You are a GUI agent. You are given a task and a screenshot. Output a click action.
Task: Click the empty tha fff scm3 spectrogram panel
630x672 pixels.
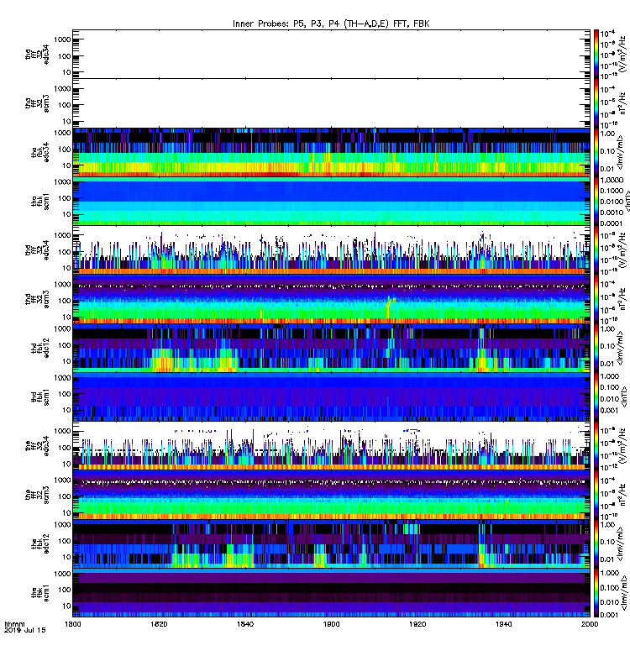point(331,103)
